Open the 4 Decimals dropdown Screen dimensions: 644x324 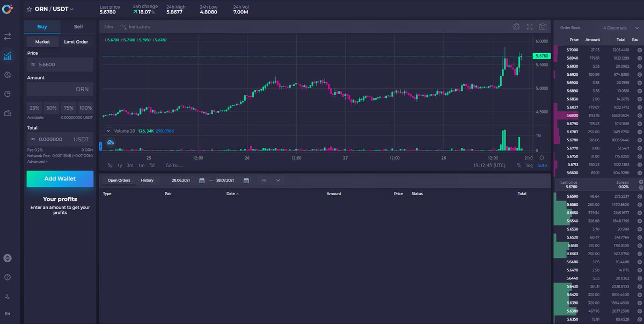point(621,27)
